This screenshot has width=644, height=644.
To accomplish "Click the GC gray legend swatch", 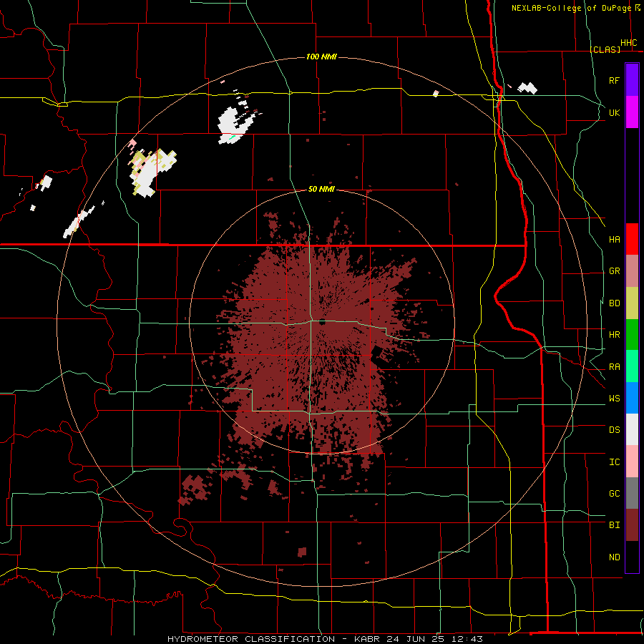I will click(x=632, y=493).
